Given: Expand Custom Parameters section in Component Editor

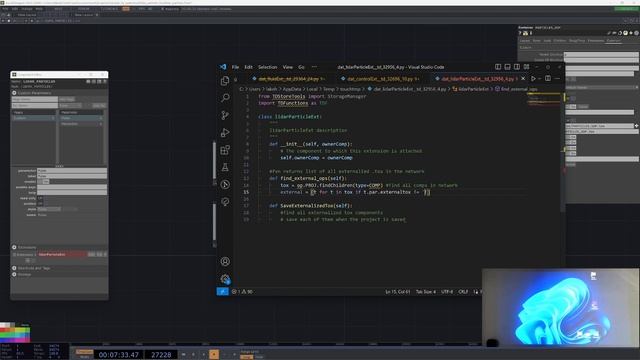Looking at the screenshot, I should click(x=14, y=93).
